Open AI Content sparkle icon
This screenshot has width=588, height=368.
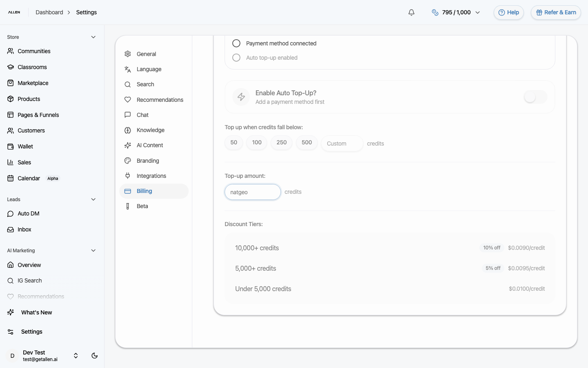[128, 145]
